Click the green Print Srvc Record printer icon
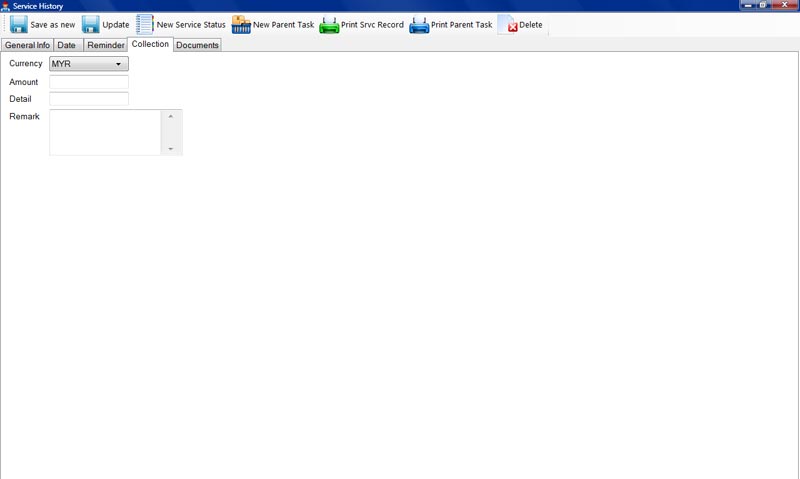This screenshot has width=800, height=479. click(x=329, y=25)
